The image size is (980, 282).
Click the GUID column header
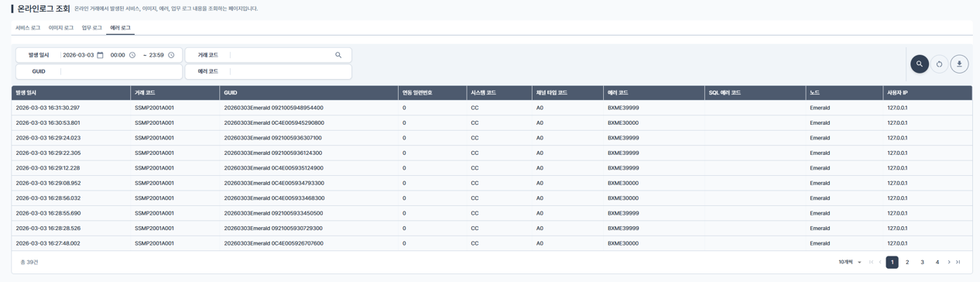tap(309, 93)
